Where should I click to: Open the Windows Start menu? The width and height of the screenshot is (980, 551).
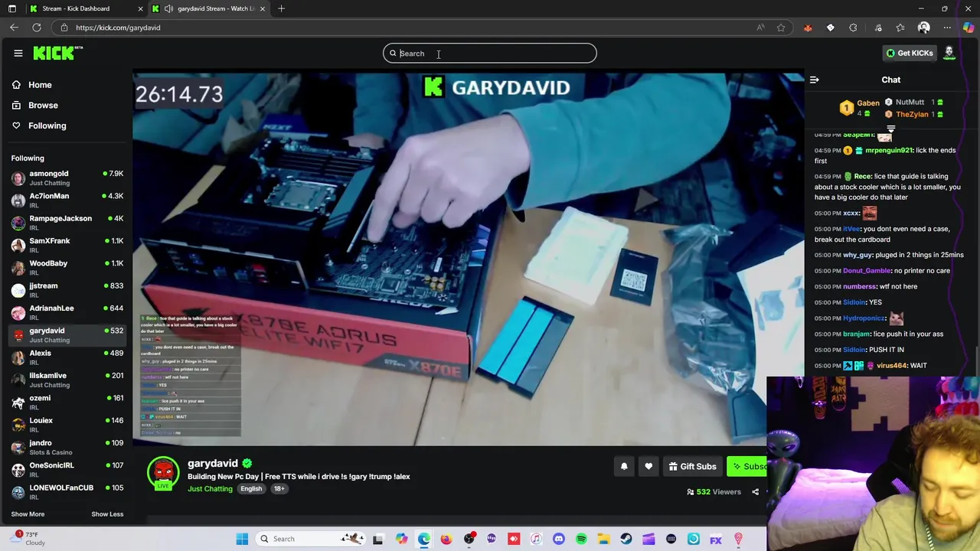242,539
